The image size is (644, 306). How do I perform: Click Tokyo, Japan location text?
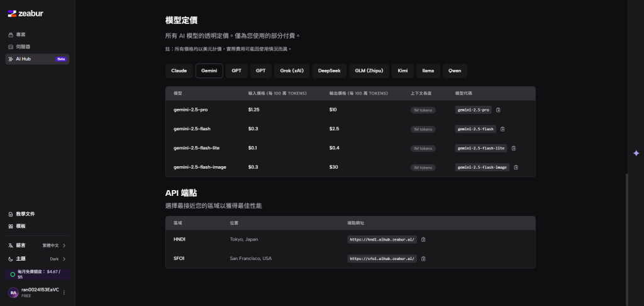click(x=244, y=239)
